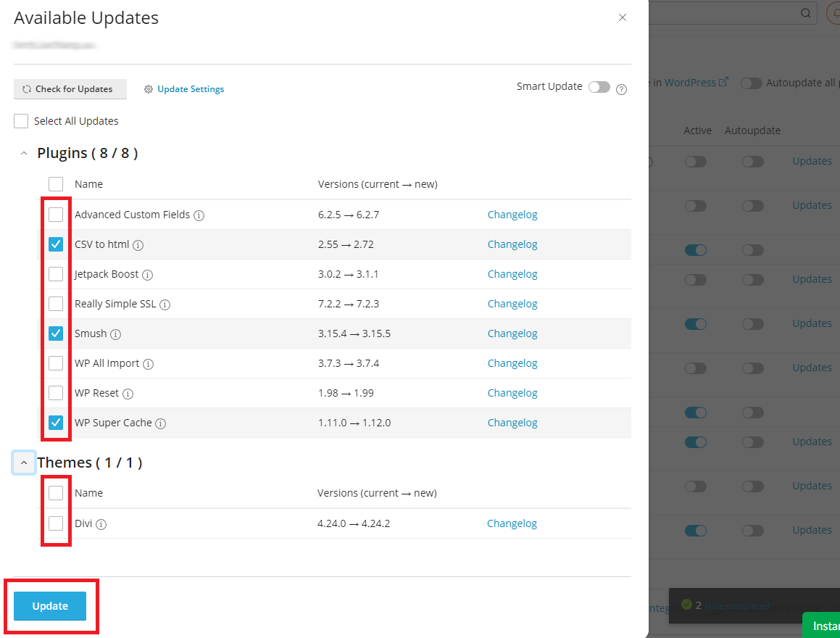Screen dimensions: 840x638
Task: Click info icon beside Jetpack Boost
Action: pyautogui.click(x=148, y=275)
